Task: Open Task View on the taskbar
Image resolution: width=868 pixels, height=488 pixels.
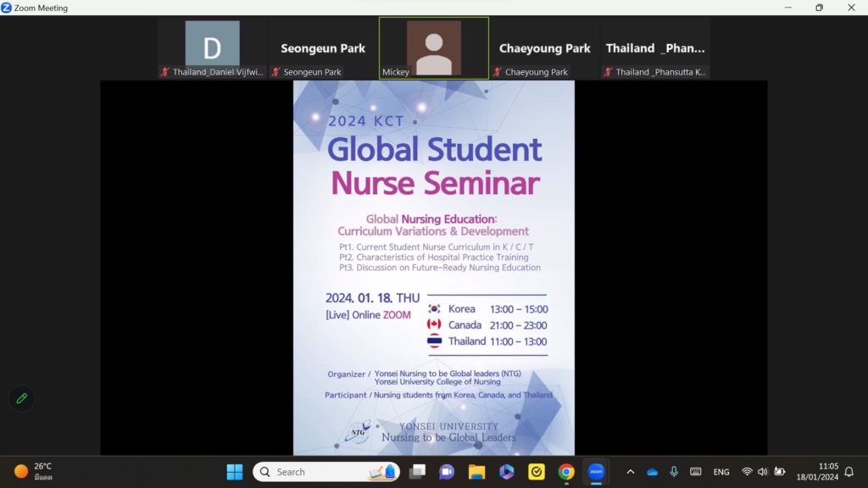Action: click(417, 472)
